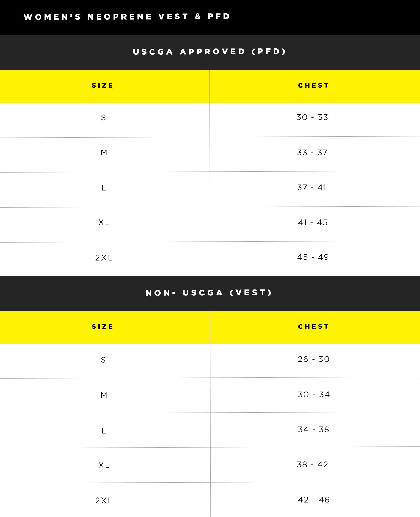Click chest value 33 - 37
The width and height of the screenshot is (420, 517).
click(312, 152)
